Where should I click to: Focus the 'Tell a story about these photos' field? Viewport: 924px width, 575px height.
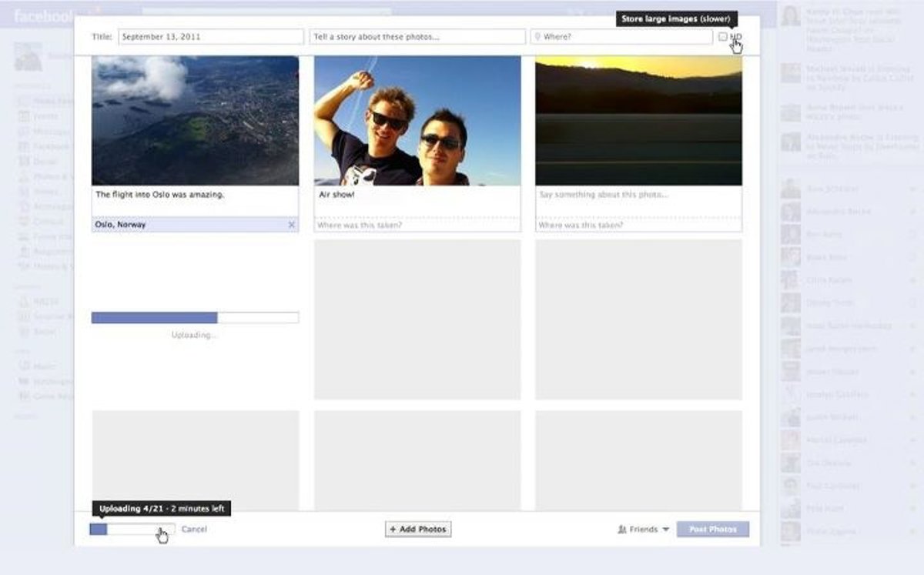(417, 37)
